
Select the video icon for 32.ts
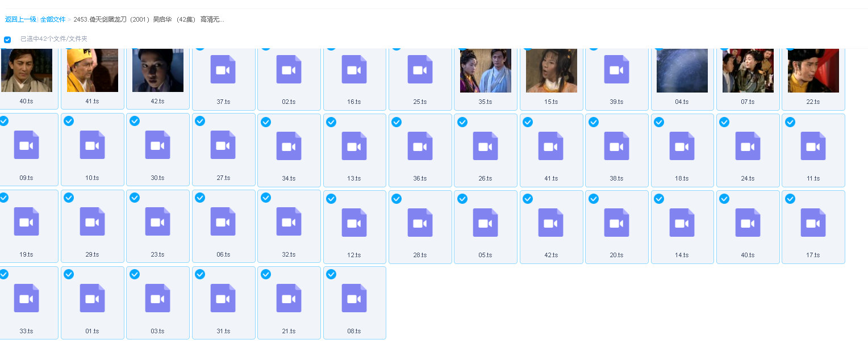pos(289,221)
